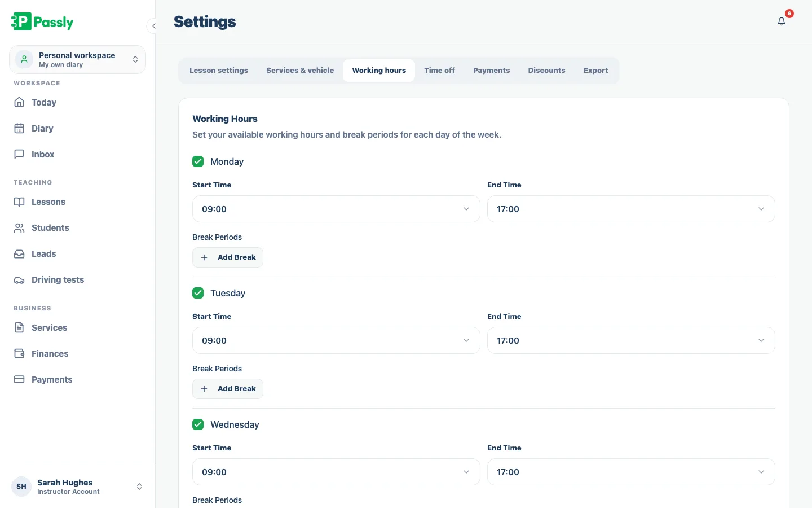
Task: Switch to the Services & vehicle tab
Action: [300, 71]
